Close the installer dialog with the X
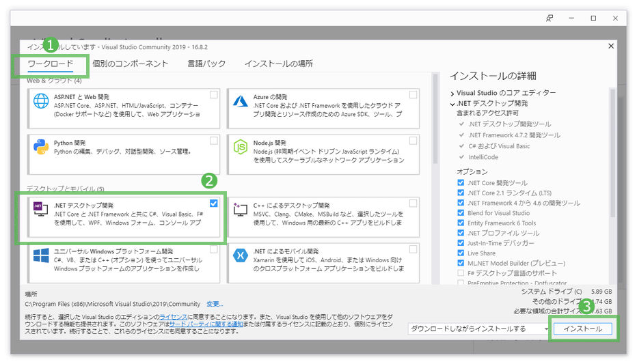 coord(611,46)
